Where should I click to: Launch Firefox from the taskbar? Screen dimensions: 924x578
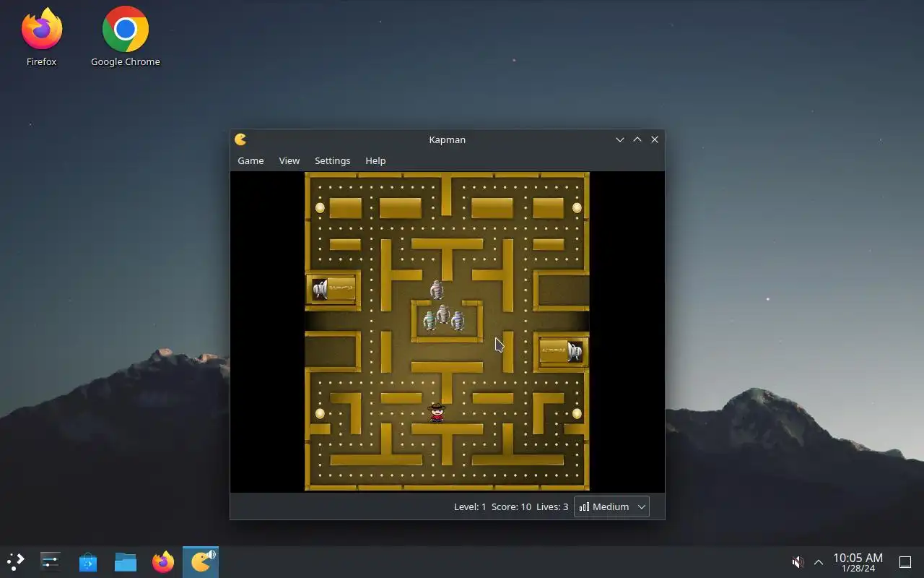point(163,562)
